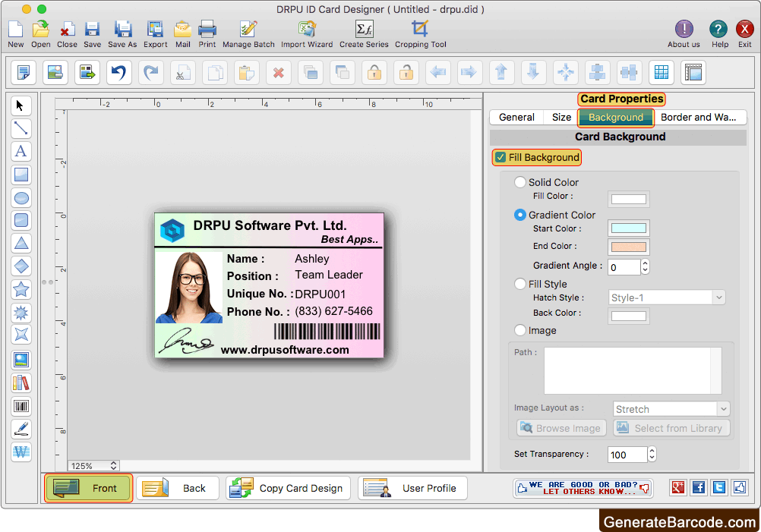Click the Undo arrow icon

pyautogui.click(x=119, y=73)
